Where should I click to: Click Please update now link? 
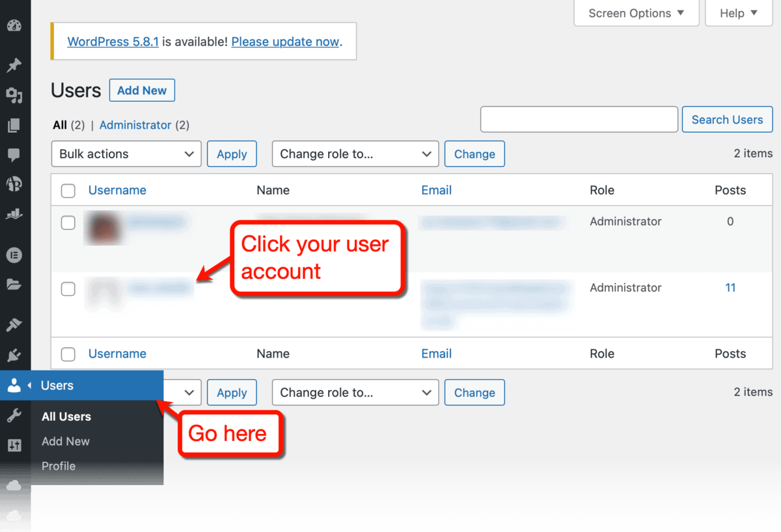pyautogui.click(x=285, y=41)
